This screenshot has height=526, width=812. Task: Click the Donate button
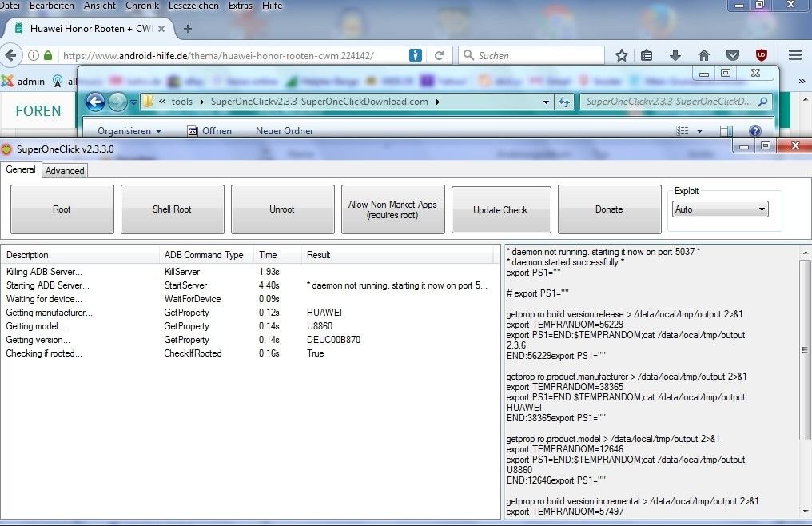(610, 209)
